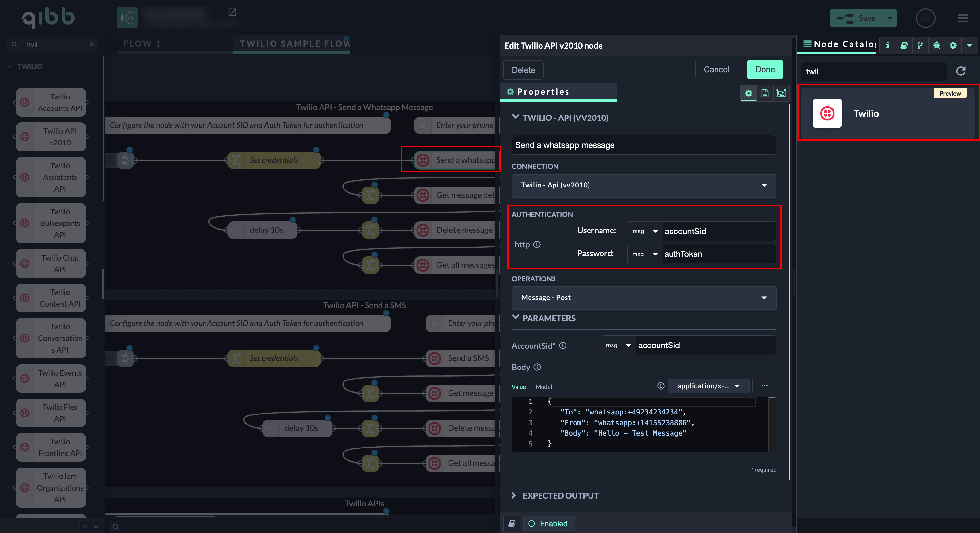The width and height of the screenshot is (980, 533).
Task: Click the node settings gear icon
Action: click(x=748, y=93)
